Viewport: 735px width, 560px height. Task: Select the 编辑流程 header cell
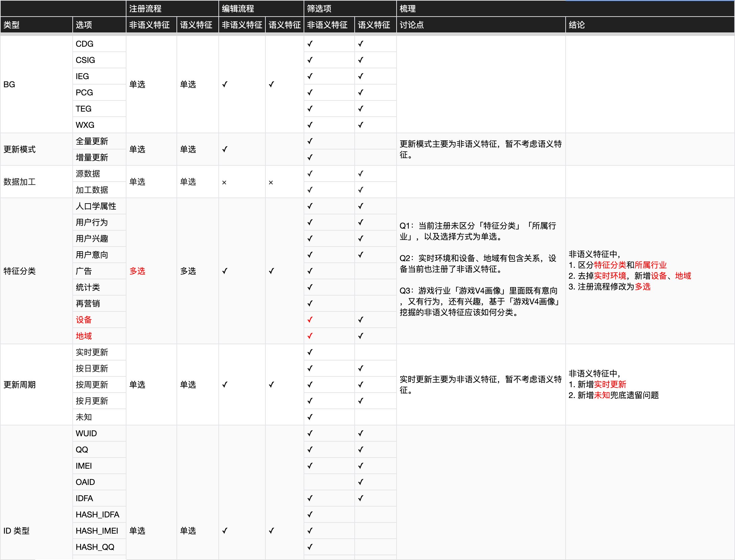[x=261, y=8]
